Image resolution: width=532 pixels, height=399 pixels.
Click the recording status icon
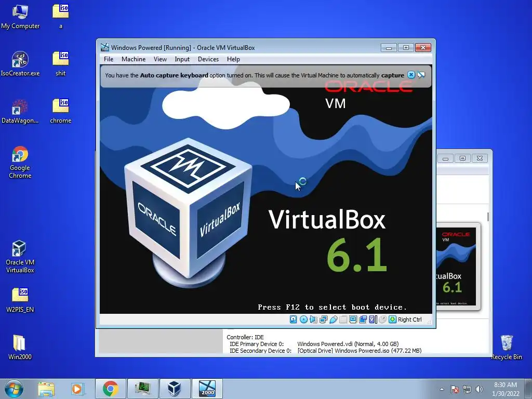tap(363, 320)
